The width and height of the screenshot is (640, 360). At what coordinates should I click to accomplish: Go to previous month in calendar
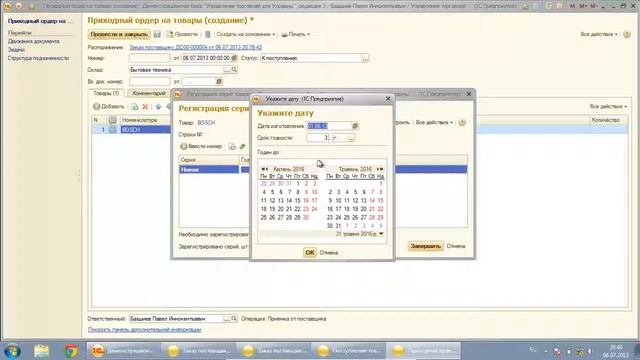pos(264,169)
